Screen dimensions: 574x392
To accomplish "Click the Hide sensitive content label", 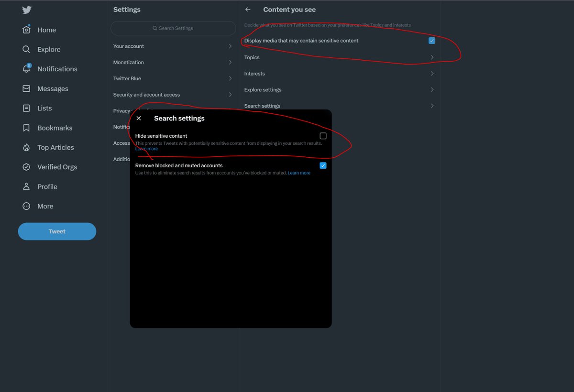I will tap(161, 136).
